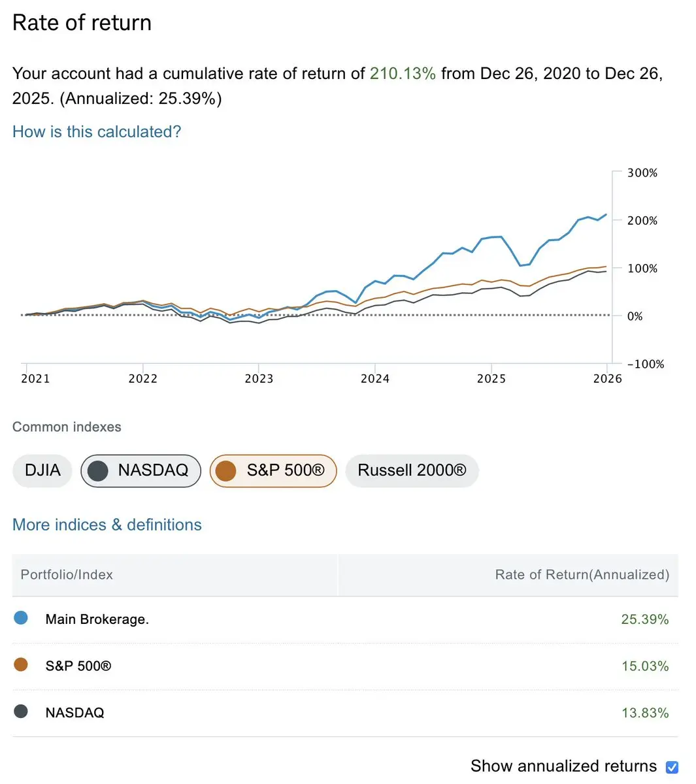Enable the Russell 2000 index chip

coord(412,470)
